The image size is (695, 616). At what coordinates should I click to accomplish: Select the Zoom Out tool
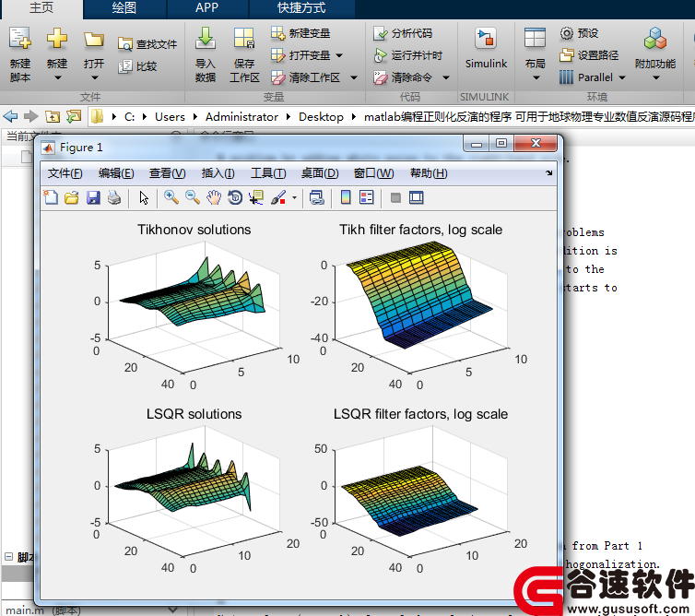[x=193, y=197]
